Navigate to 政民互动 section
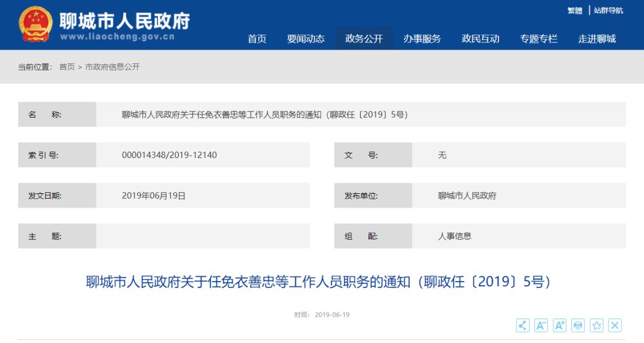 coord(480,39)
